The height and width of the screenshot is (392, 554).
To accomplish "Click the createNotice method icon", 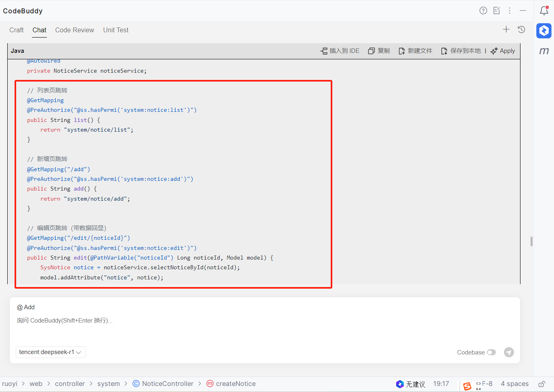I will [210, 384].
